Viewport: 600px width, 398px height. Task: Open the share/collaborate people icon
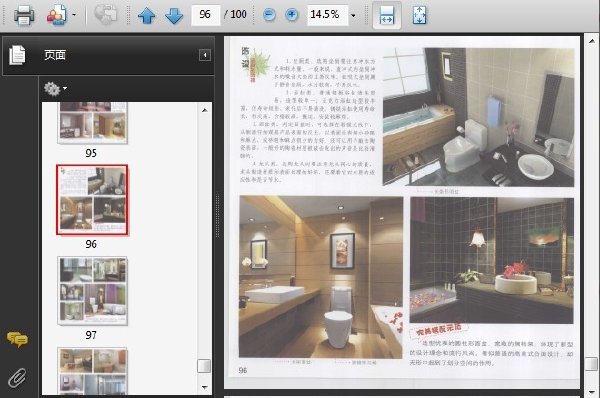57,15
